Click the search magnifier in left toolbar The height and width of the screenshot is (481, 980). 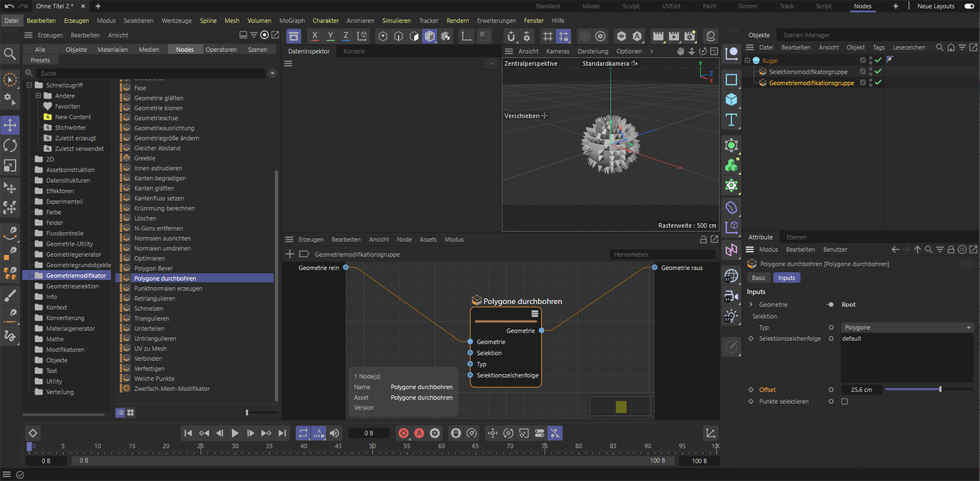pos(10,54)
